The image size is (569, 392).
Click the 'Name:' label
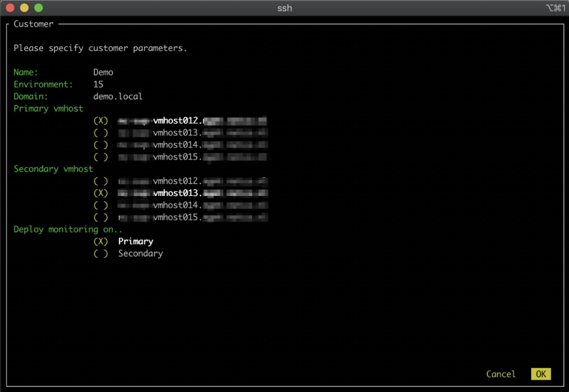coord(26,72)
